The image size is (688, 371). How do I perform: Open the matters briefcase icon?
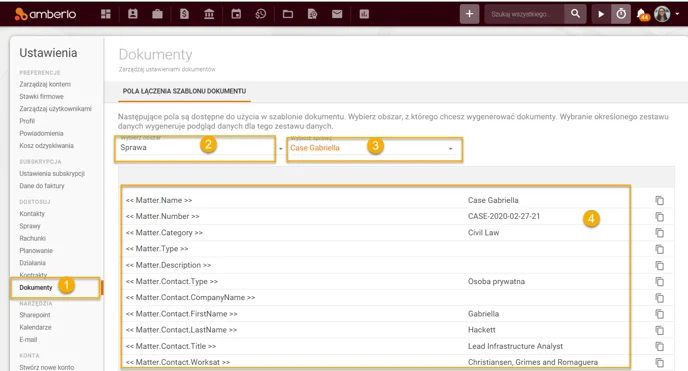[x=157, y=14]
